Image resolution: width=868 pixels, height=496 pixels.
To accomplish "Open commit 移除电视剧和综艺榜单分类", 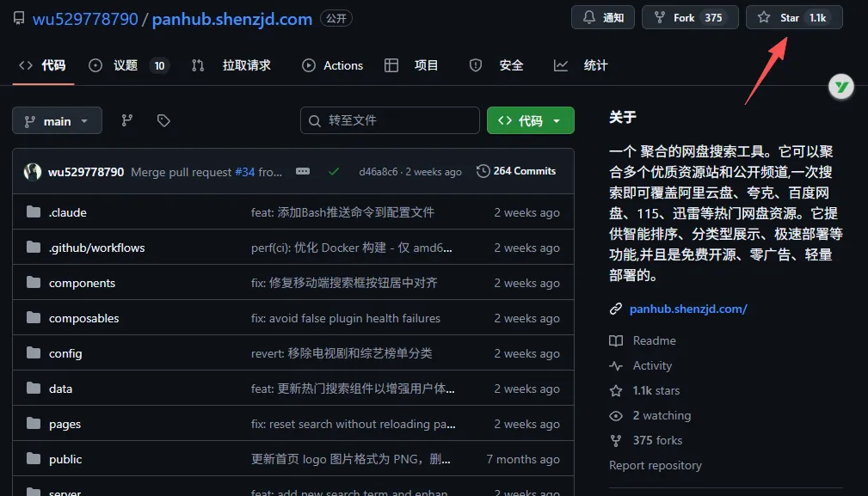I will click(x=342, y=353).
